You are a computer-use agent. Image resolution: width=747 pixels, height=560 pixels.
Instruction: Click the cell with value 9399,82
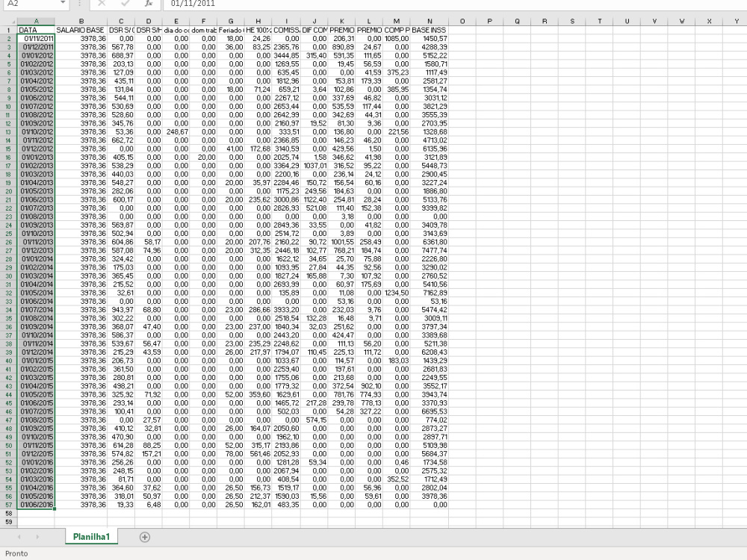(x=430, y=208)
